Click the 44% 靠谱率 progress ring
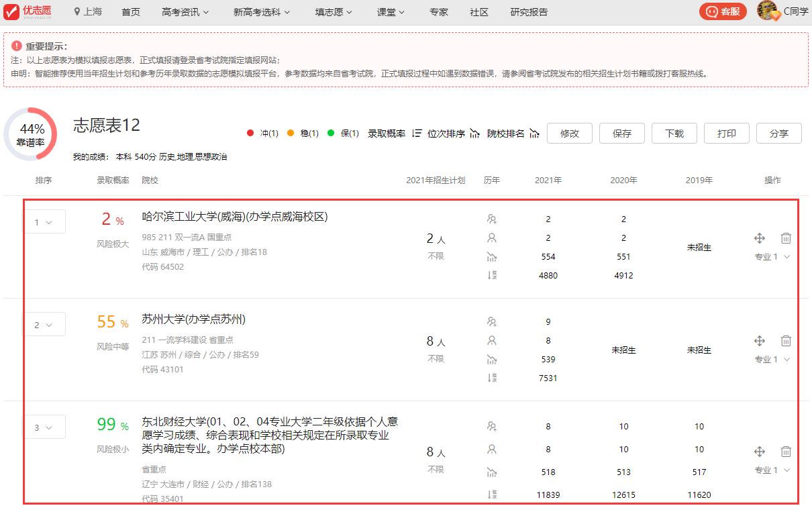Image resolution: width=812 pixels, height=516 pixels. tap(32, 134)
